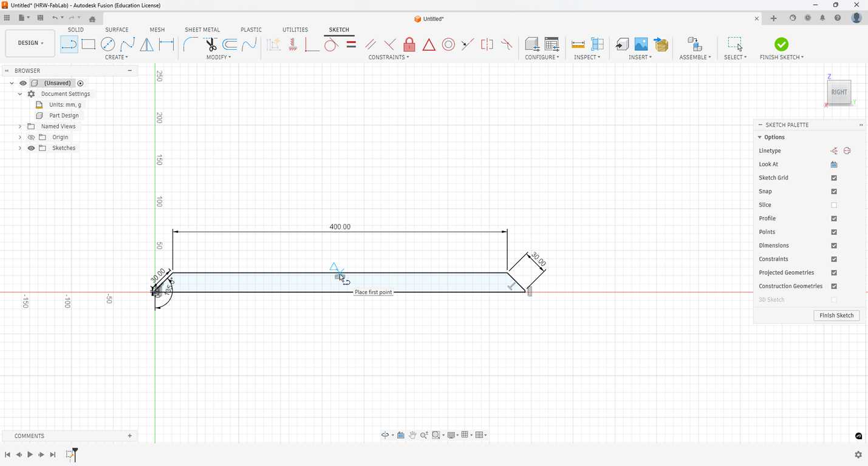Click the RIGHT face of the ViewCube
868x466 pixels.
click(839, 92)
